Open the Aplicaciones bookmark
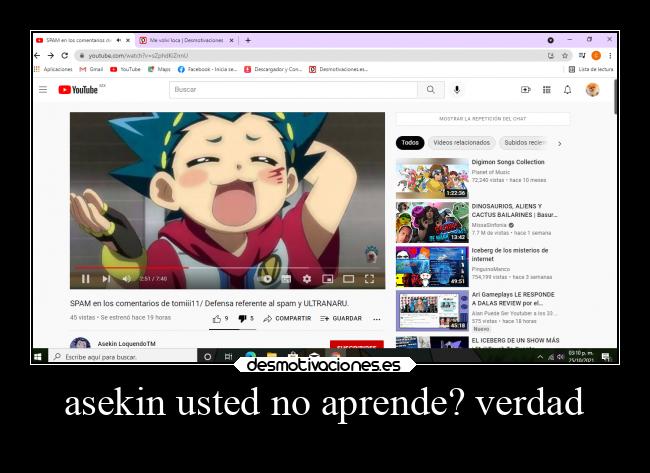650x473 pixels. [x=53, y=69]
